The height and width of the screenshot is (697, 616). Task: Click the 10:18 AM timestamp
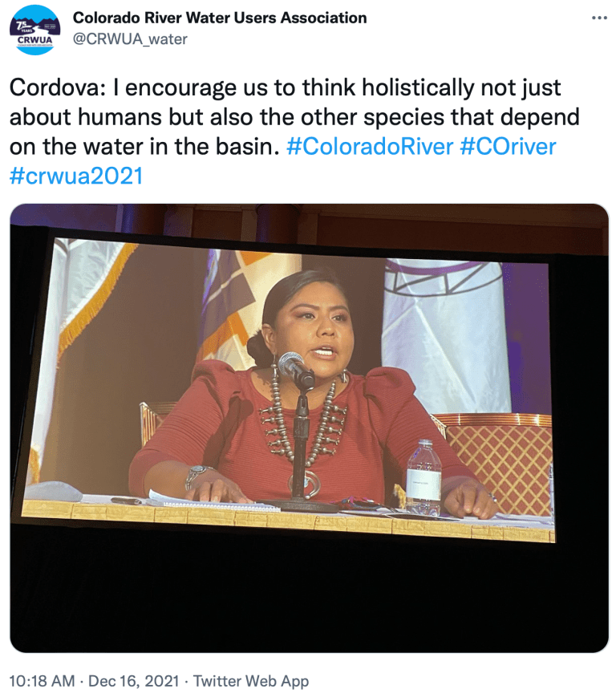[42, 681]
